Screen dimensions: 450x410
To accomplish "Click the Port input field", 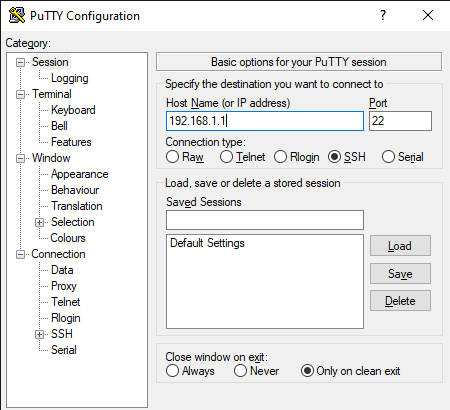I will (x=400, y=121).
